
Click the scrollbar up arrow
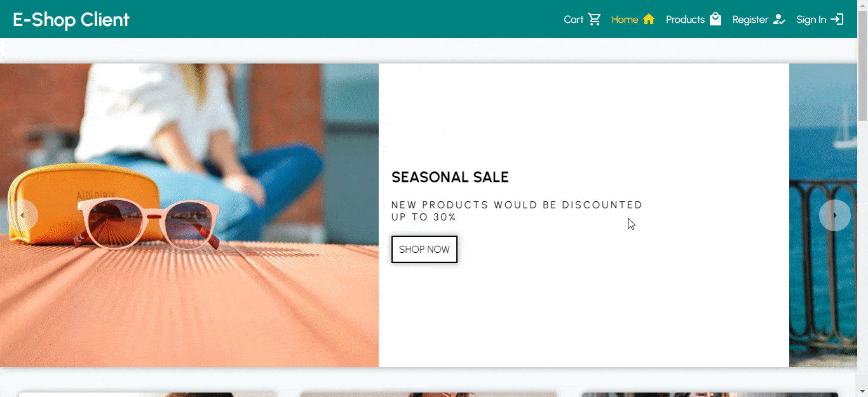pyautogui.click(x=862, y=5)
